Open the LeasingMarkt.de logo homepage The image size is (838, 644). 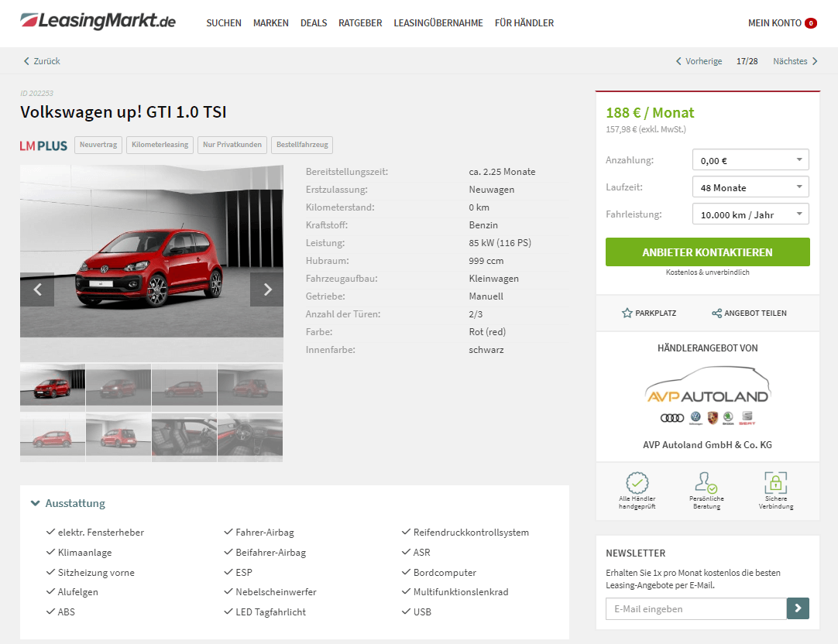pos(98,21)
